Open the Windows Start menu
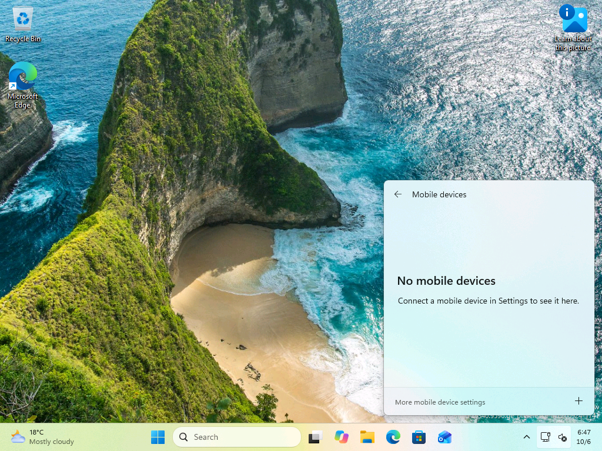Screen dimensions: 602x451 158,437
